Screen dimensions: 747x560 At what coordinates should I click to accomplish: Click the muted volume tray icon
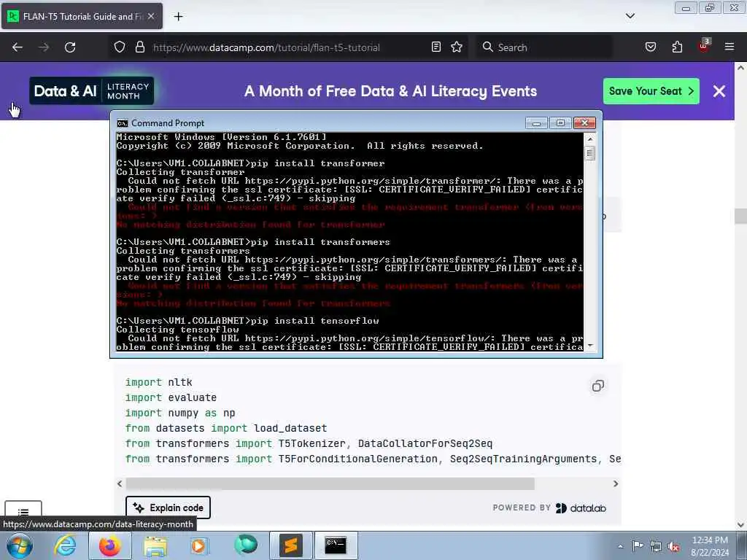tap(673, 546)
